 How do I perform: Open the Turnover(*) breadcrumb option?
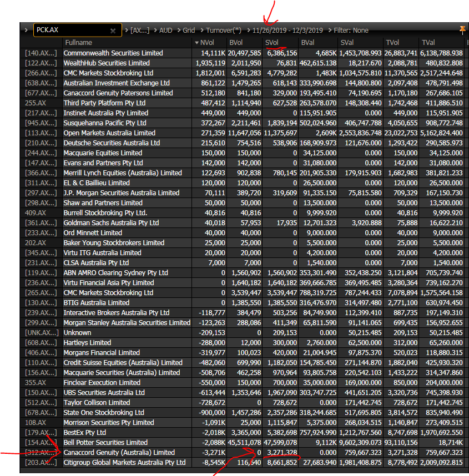click(224, 31)
